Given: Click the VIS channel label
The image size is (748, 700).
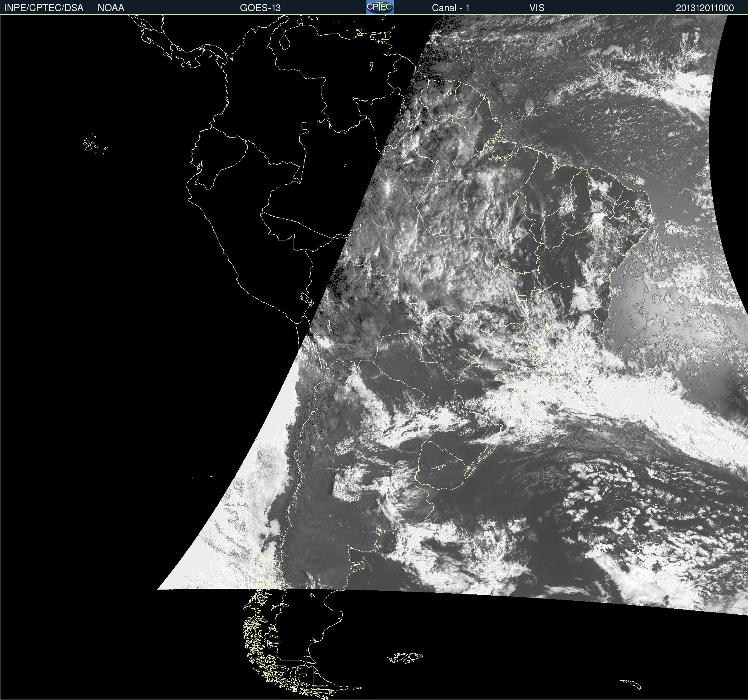Looking at the screenshot, I should (536, 8).
